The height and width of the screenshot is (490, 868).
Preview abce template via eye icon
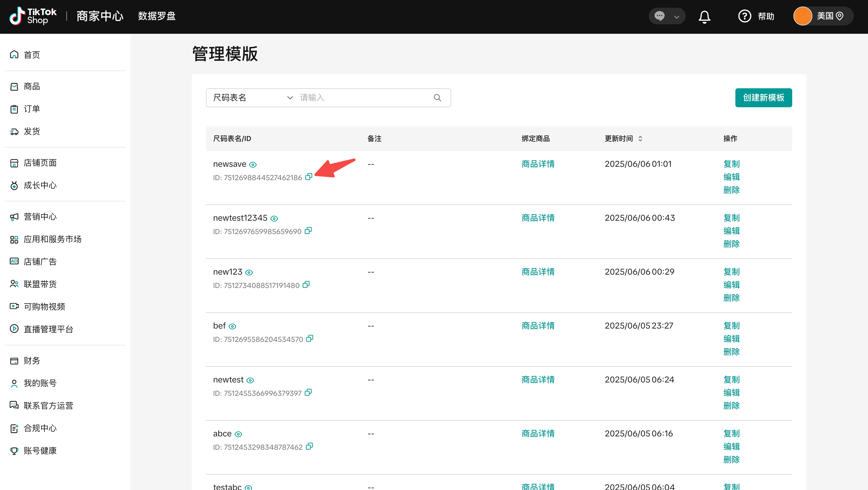pos(238,434)
